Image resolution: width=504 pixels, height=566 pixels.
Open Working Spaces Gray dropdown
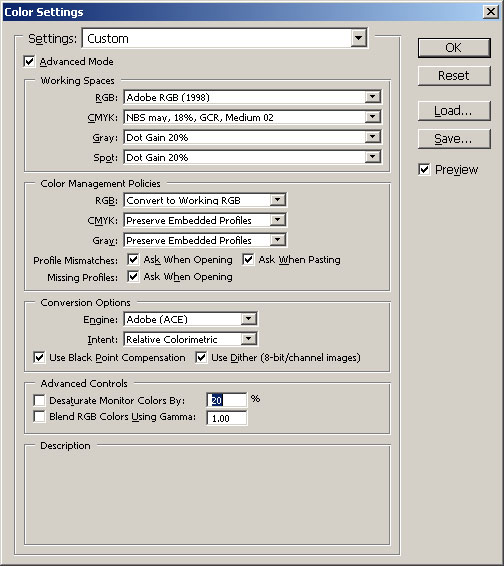pos(252,137)
